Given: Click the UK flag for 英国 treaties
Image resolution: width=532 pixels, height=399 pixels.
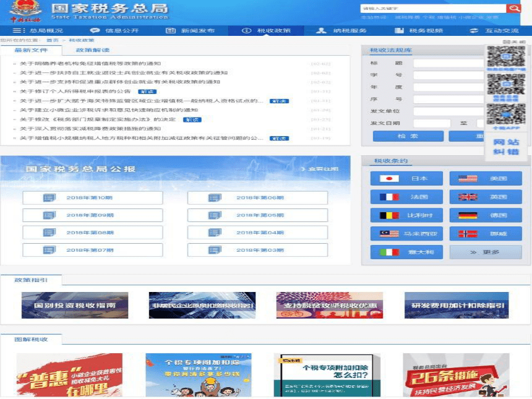Looking at the screenshot, I should [468, 197].
